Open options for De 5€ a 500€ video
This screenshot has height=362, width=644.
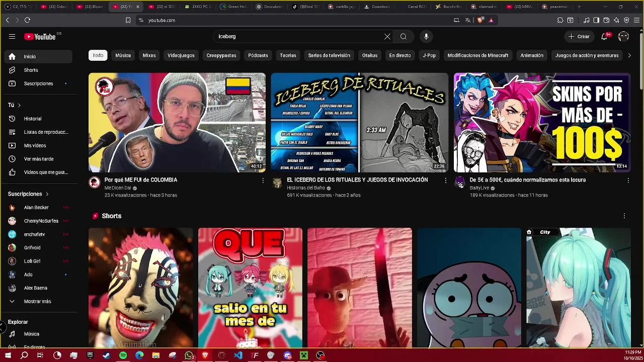[628, 180]
